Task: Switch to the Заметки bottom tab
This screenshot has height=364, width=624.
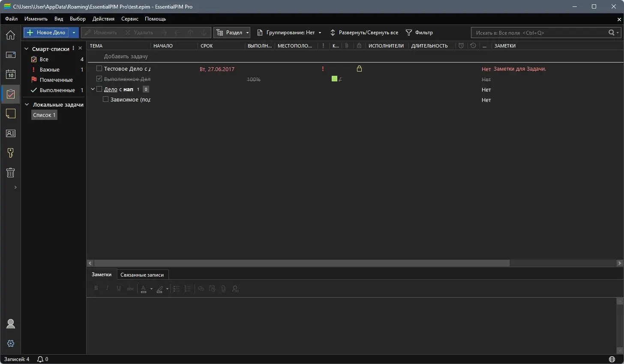Action: click(x=102, y=274)
